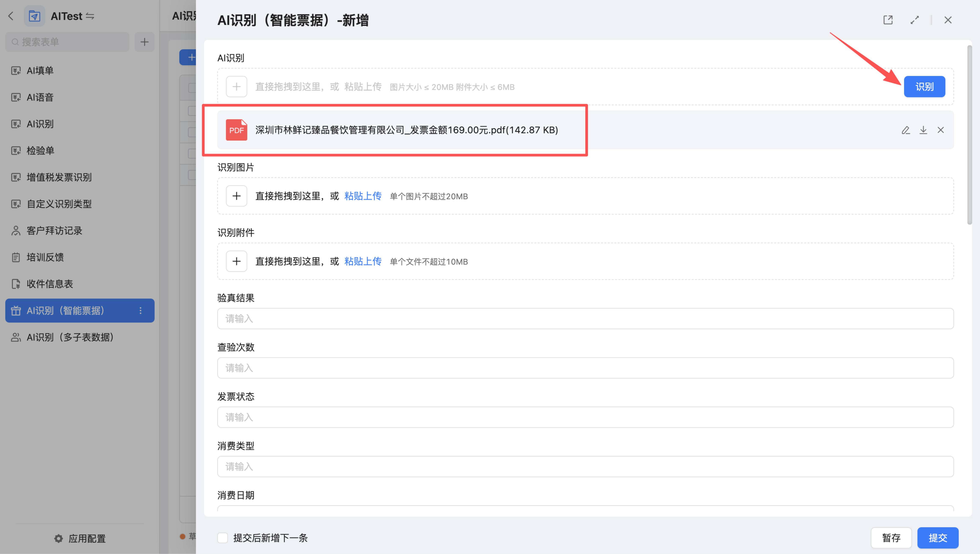Click 粘贴上传 link under 识别图片
The image size is (980, 554).
pos(363,196)
